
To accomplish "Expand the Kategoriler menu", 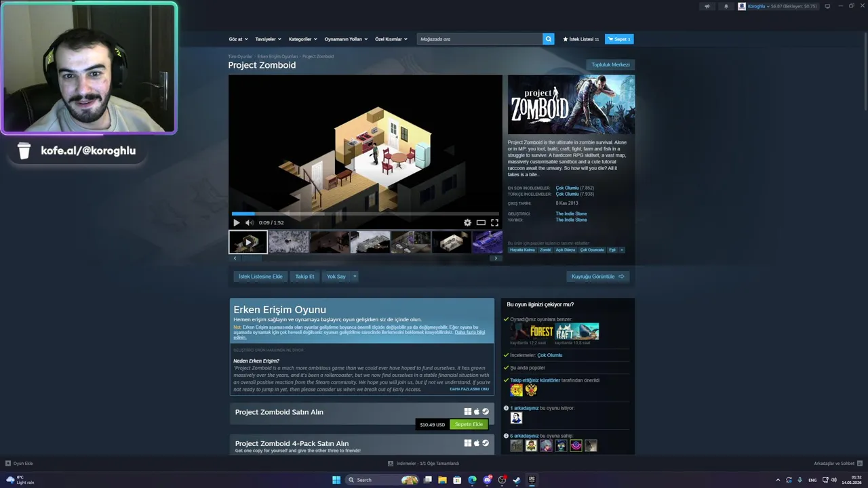I will [302, 39].
